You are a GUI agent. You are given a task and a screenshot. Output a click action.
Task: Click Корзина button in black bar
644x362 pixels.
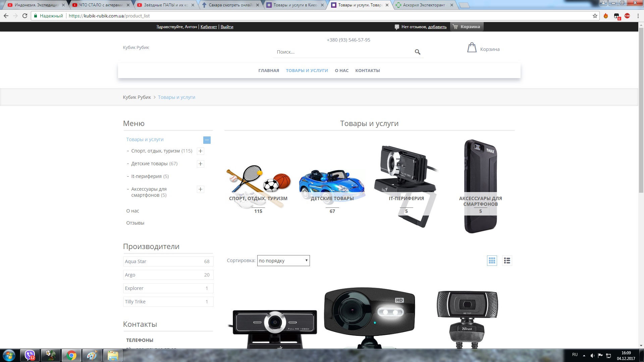[x=467, y=27]
